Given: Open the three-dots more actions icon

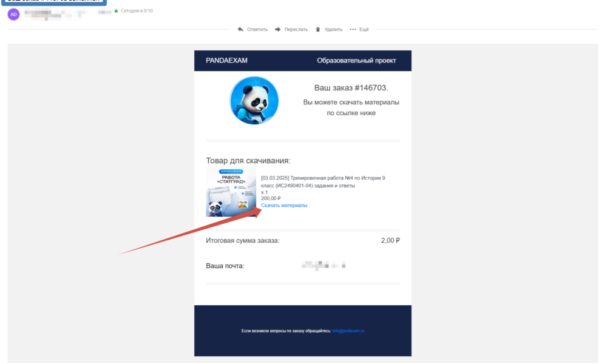Looking at the screenshot, I should [x=353, y=29].
